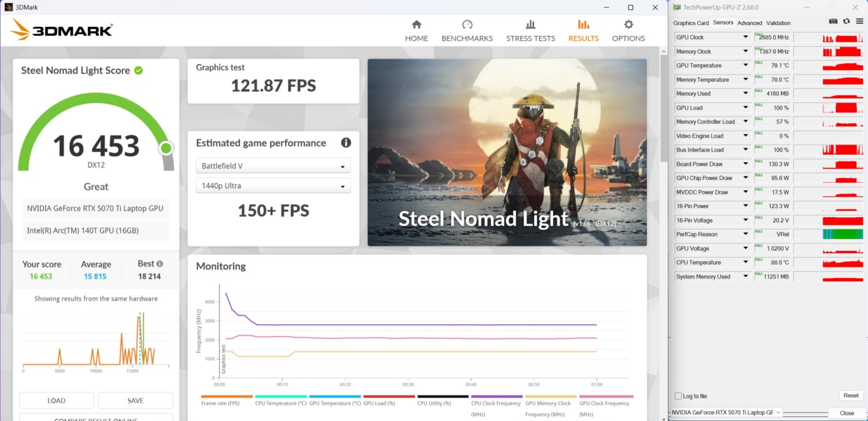Viewport: 868px width, 421px height.
Task: Select the RESULTS section
Action: pyautogui.click(x=583, y=31)
